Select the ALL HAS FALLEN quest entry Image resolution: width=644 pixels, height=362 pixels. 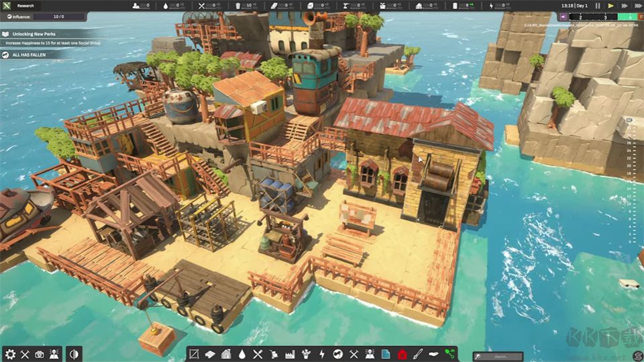point(29,54)
